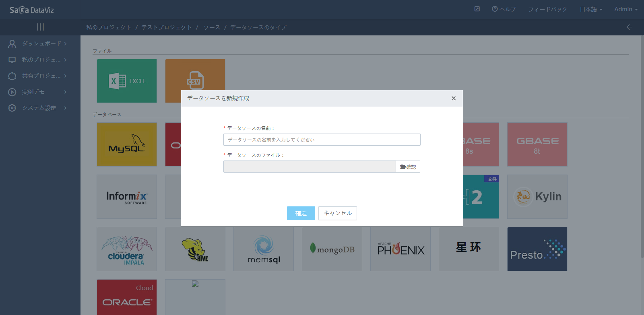Select the 星环 database tile
Screen dimensions: 644x315
tap(469, 249)
